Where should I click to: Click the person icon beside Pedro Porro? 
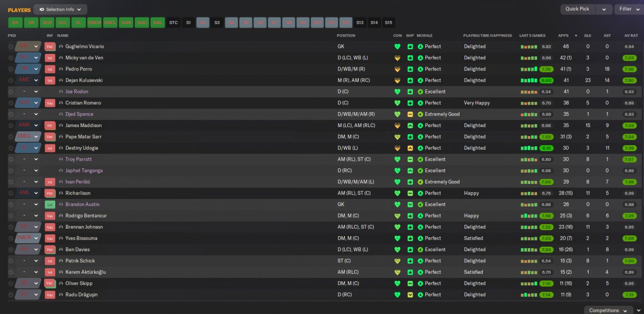pos(61,69)
